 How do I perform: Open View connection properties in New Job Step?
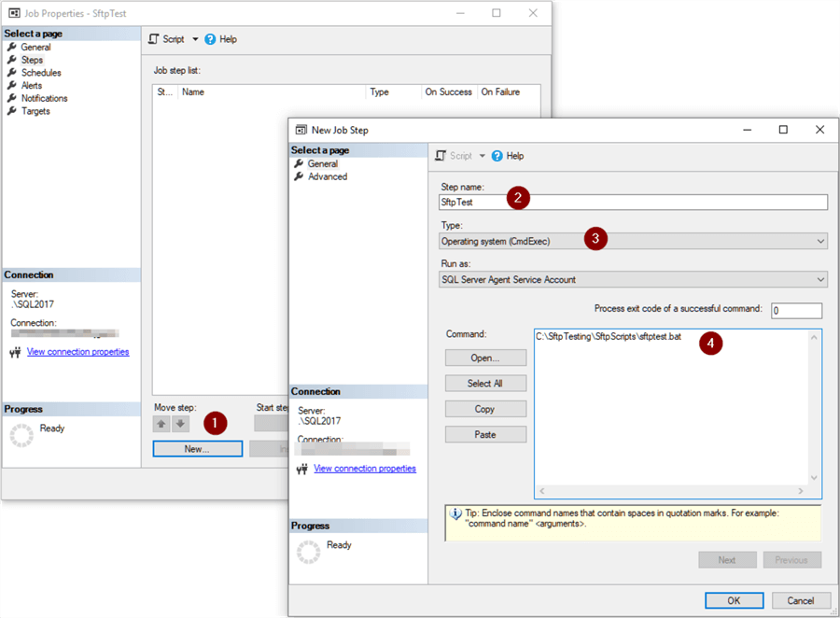[x=365, y=469]
